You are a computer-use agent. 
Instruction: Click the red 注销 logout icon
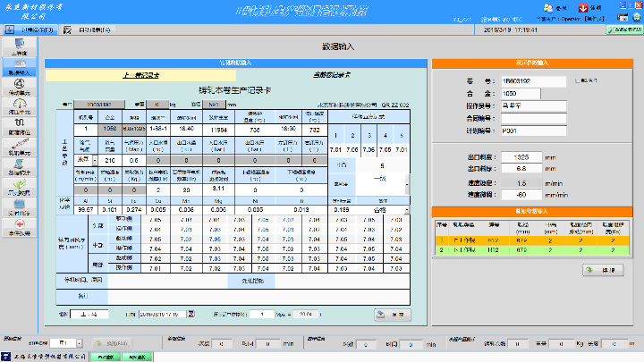tap(584, 8)
